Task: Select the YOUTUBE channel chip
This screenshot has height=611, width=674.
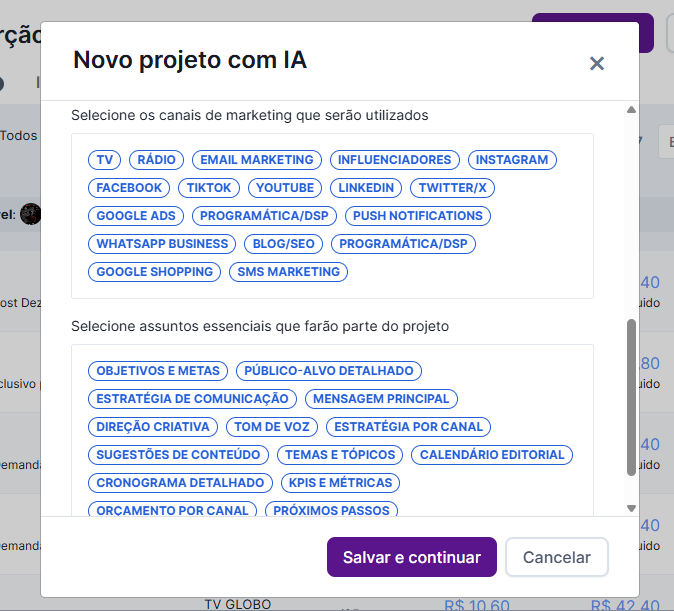Action: point(285,188)
